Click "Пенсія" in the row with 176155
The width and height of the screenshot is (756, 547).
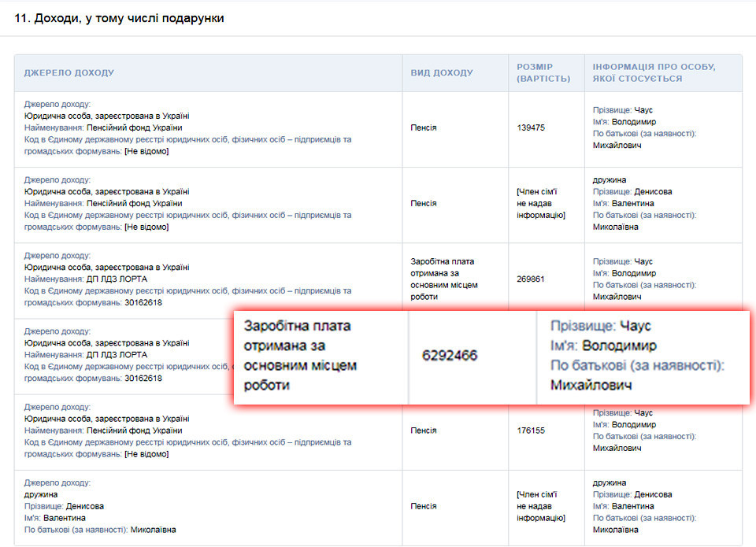pos(424,431)
